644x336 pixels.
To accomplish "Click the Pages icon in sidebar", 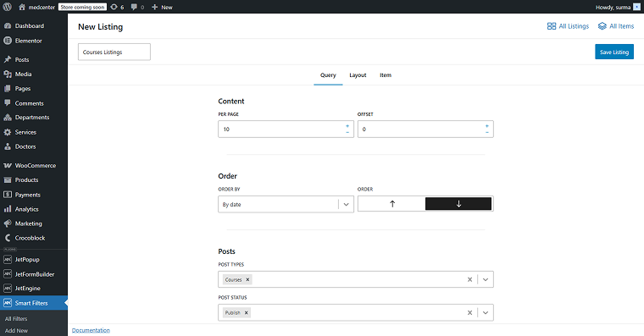I will pos(8,89).
